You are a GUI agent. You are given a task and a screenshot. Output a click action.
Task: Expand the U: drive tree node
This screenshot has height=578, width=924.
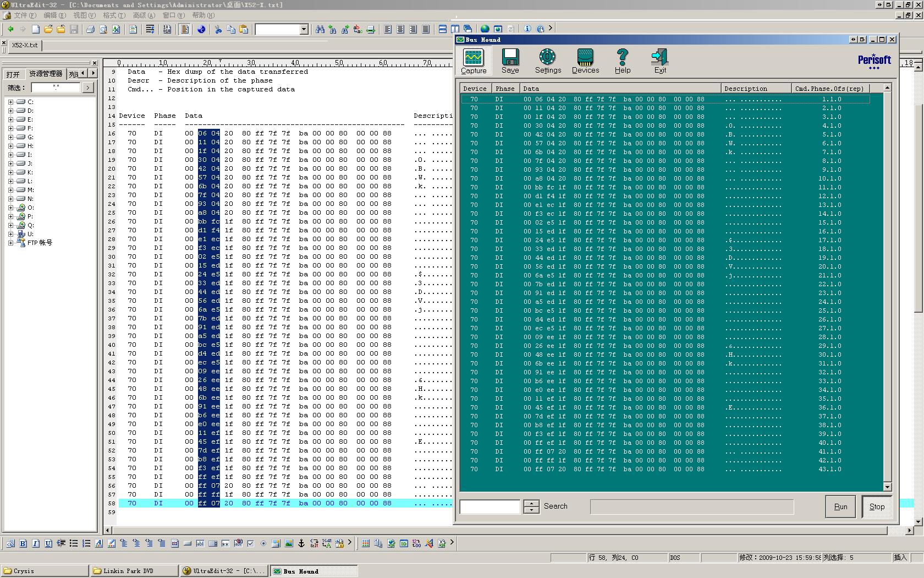pyautogui.click(x=10, y=234)
